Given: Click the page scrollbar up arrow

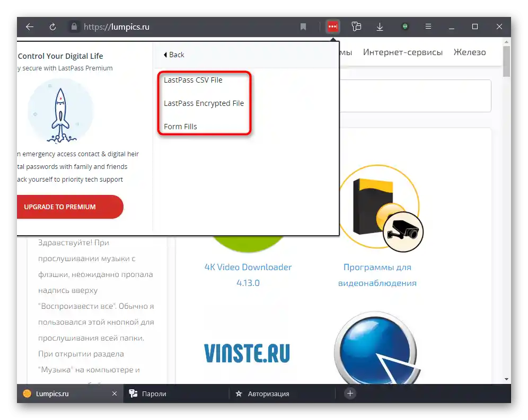Looking at the screenshot, I should [x=506, y=42].
